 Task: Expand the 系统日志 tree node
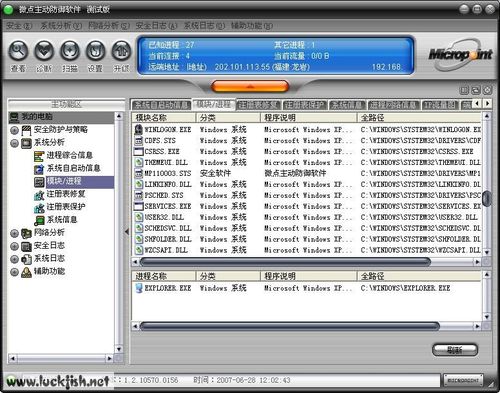pyautogui.click(x=14, y=259)
